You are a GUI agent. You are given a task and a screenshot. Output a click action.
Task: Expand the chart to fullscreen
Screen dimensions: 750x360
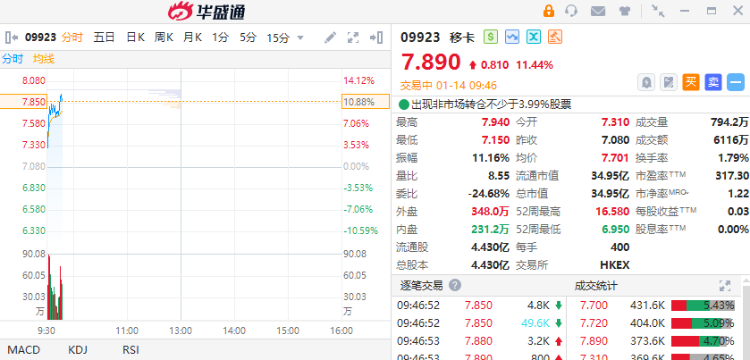pyautogui.click(x=353, y=37)
